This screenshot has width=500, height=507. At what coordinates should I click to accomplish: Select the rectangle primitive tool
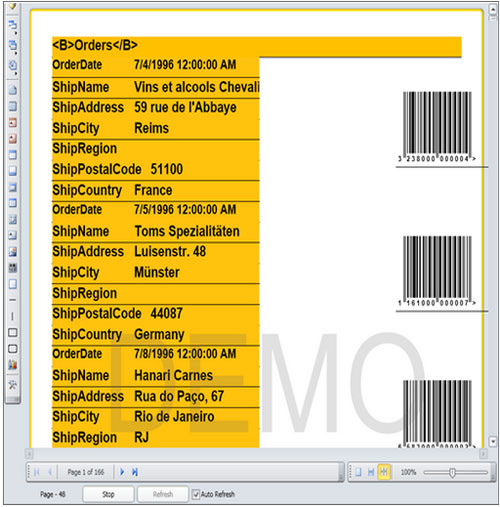point(13,333)
